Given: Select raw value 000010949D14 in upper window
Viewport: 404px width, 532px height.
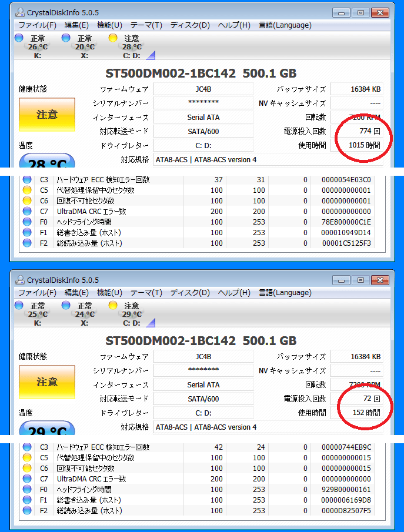Looking at the screenshot, I should click(346, 232).
